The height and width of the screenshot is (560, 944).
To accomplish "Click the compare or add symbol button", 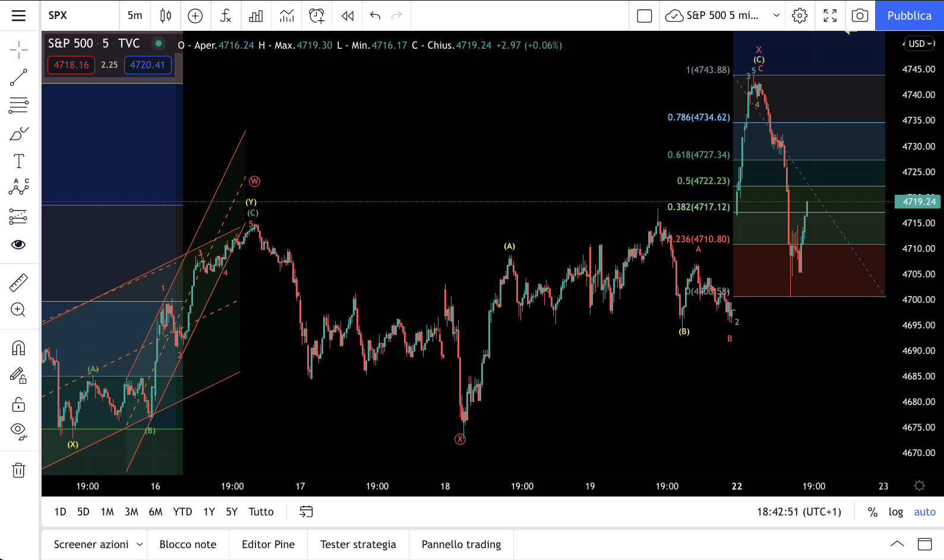I will [x=195, y=15].
